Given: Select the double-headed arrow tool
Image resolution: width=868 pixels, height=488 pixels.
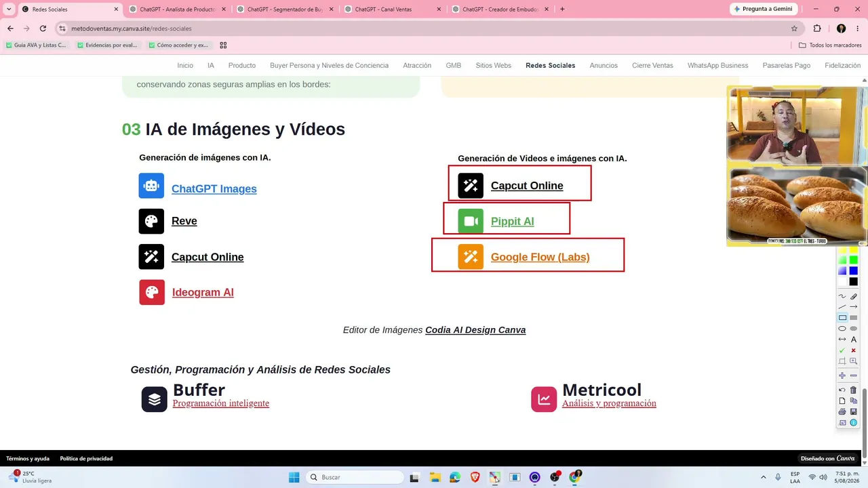Looking at the screenshot, I should click(842, 340).
